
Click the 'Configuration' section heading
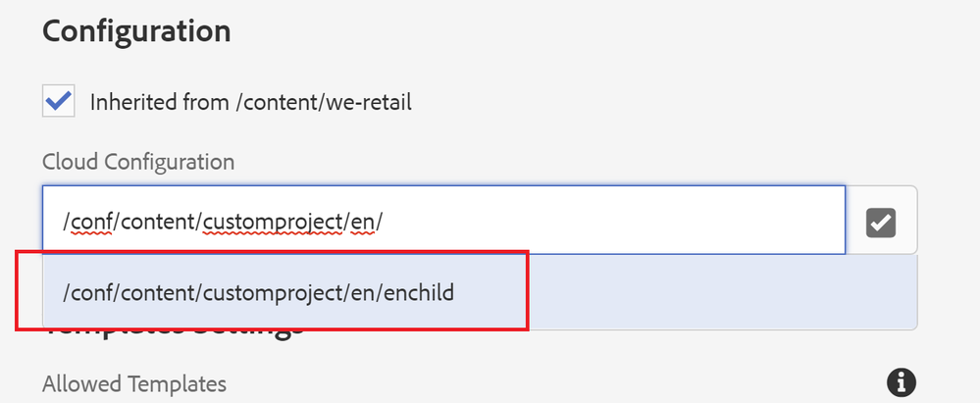click(136, 29)
